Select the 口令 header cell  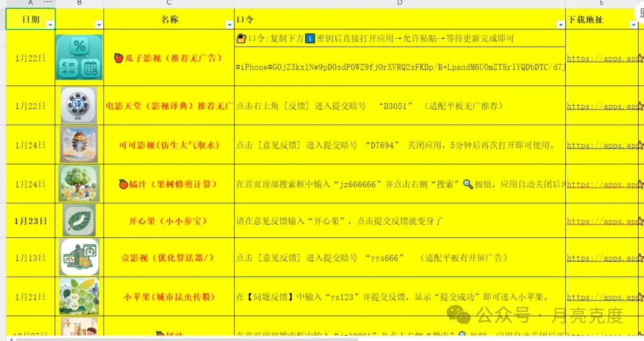[x=400, y=19]
